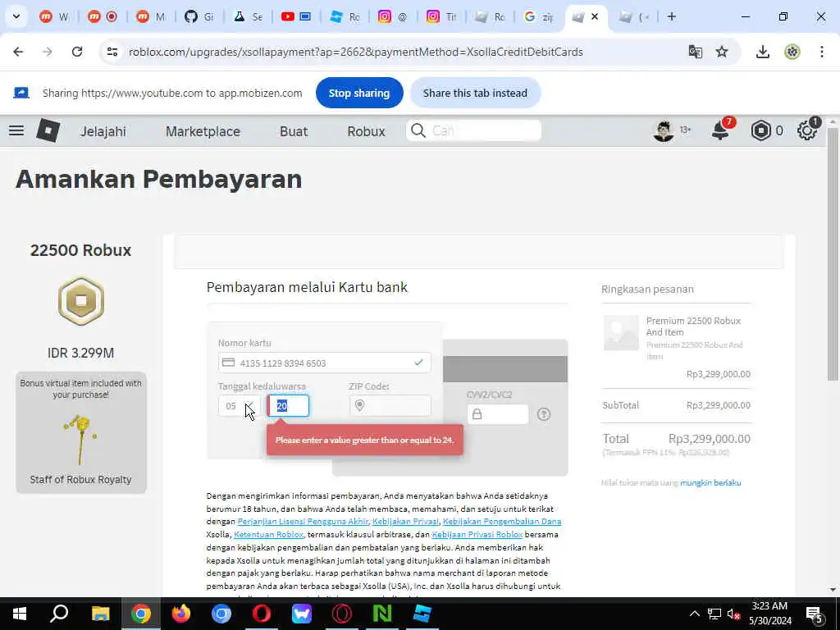Close the active browser tab
The image size is (840, 630).
point(595,16)
